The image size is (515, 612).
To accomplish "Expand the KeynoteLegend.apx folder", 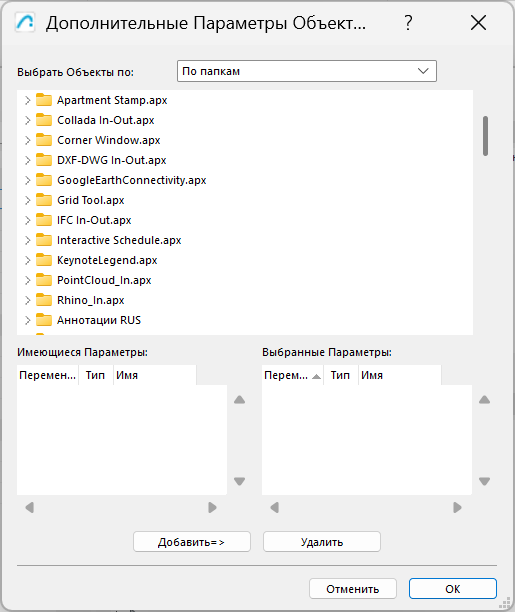I will pos(27,260).
